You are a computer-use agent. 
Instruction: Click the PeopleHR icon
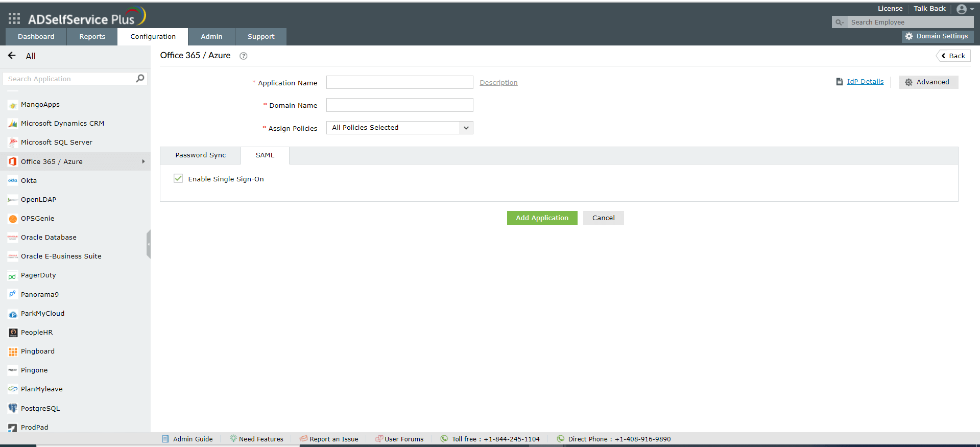point(13,333)
